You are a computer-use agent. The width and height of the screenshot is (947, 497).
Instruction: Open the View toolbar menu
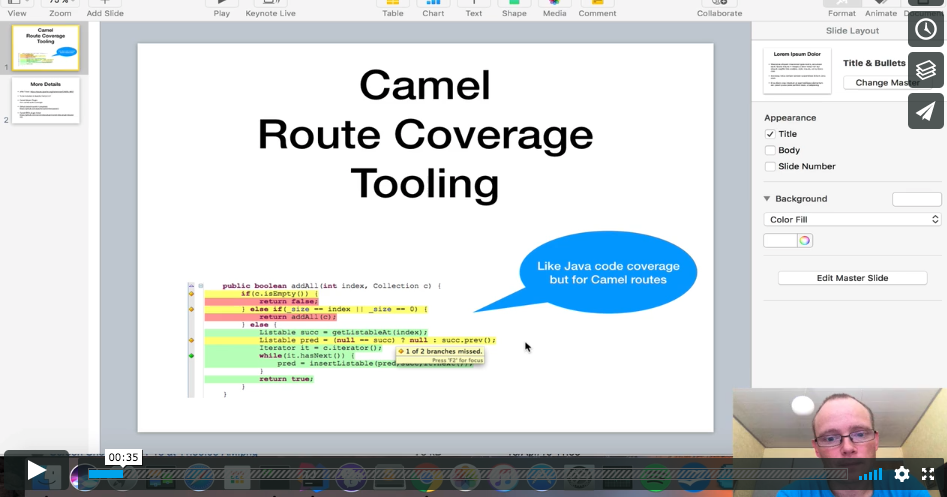point(16,8)
